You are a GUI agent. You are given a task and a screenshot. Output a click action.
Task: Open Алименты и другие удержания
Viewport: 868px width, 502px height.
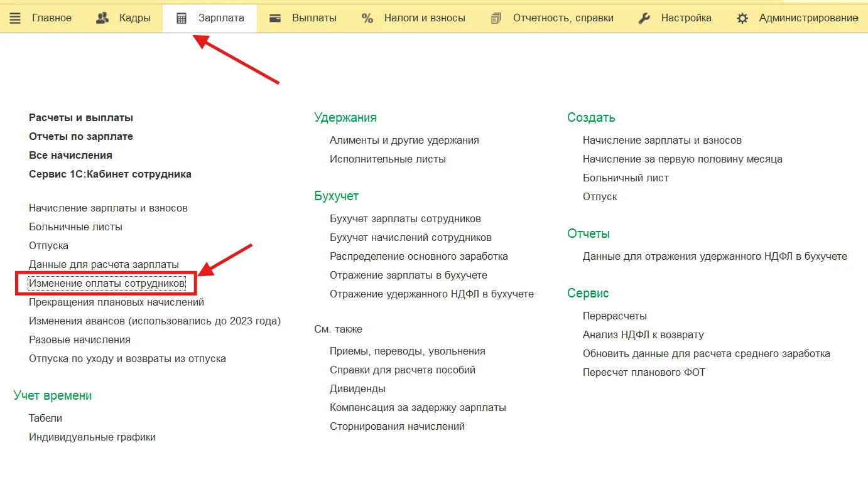pos(404,140)
